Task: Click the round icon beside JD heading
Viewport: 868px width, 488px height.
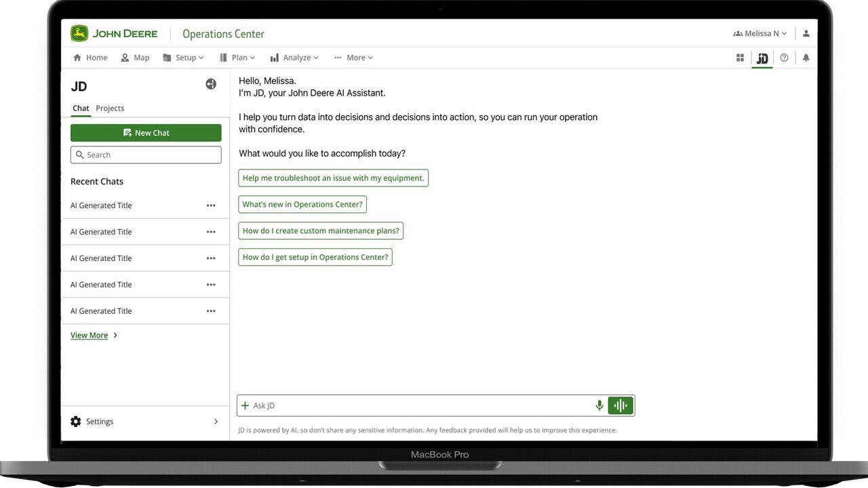Action: click(x=211, y=84)
